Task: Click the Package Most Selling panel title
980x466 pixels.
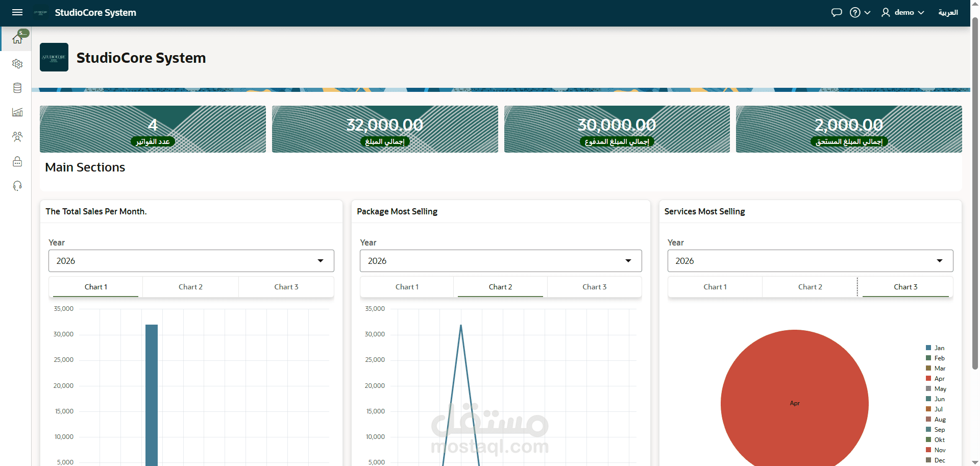Action: pos(397,211)
